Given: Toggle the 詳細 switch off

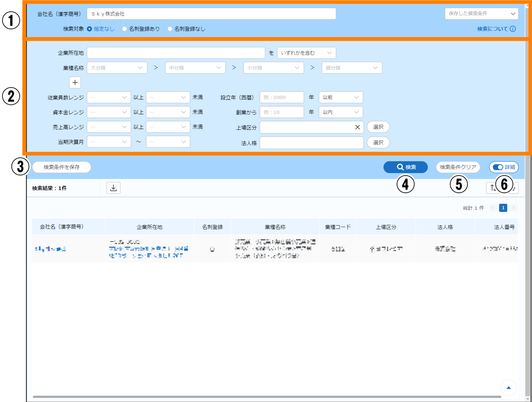Looking at the screenshot, I should (x=498, y=167).
